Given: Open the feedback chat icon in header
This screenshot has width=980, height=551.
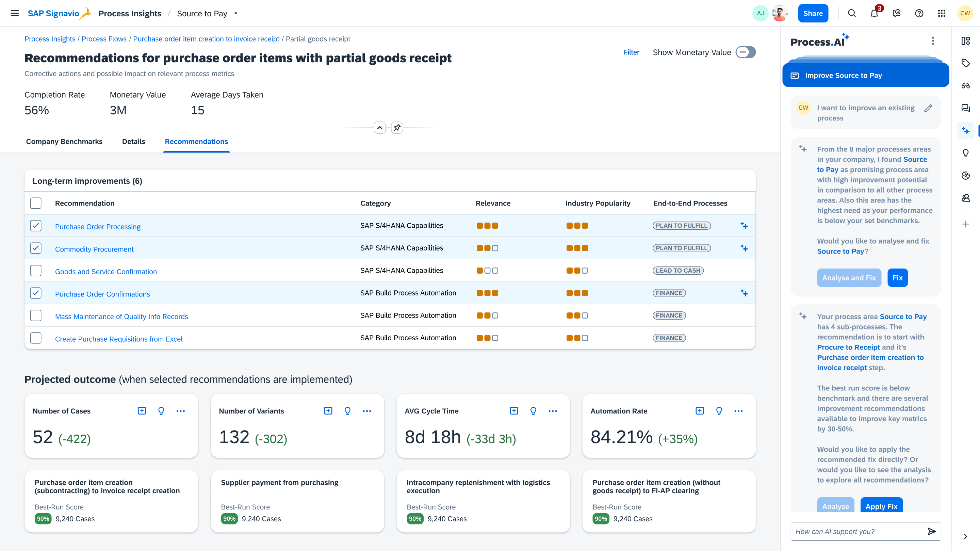Looking at the screenshot, I should click(897, 13).
